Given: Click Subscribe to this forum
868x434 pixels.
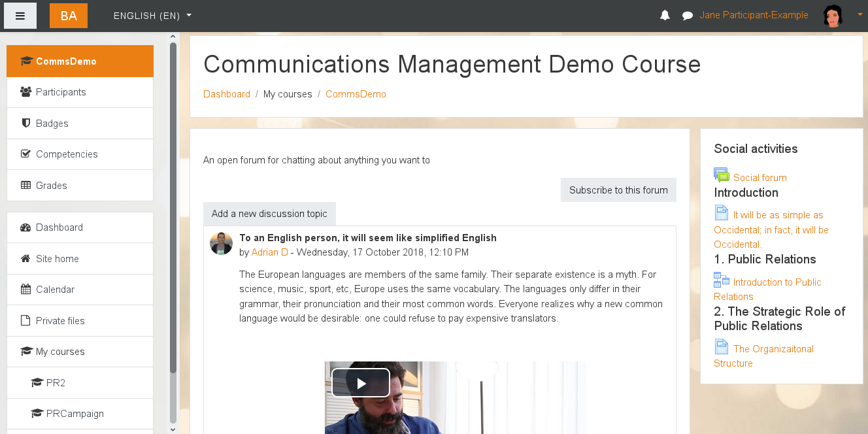Looking at the screenshot, I should pyautogui.click(x=618, y=190).
